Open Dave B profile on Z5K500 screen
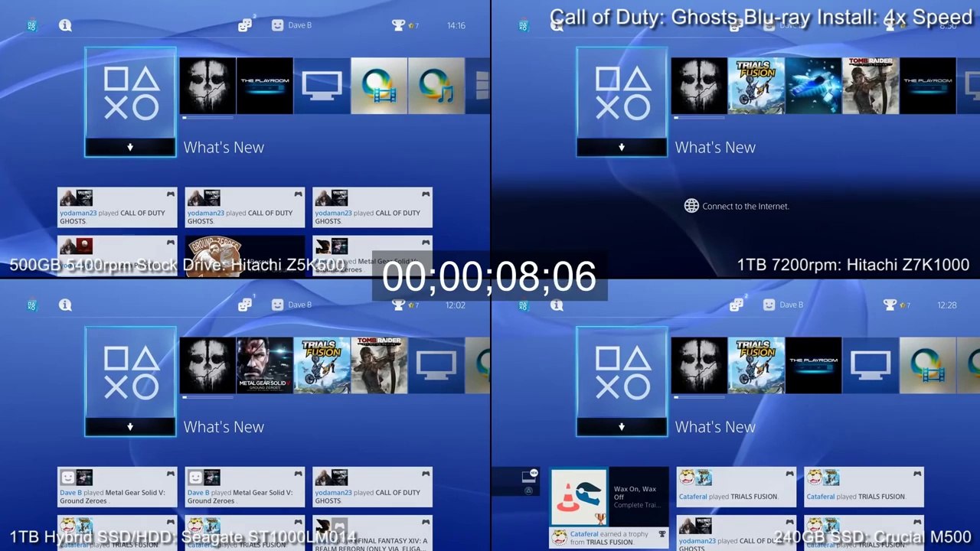Image resolution: width=980 pixels, height=551 pixels. coord(292,25)
